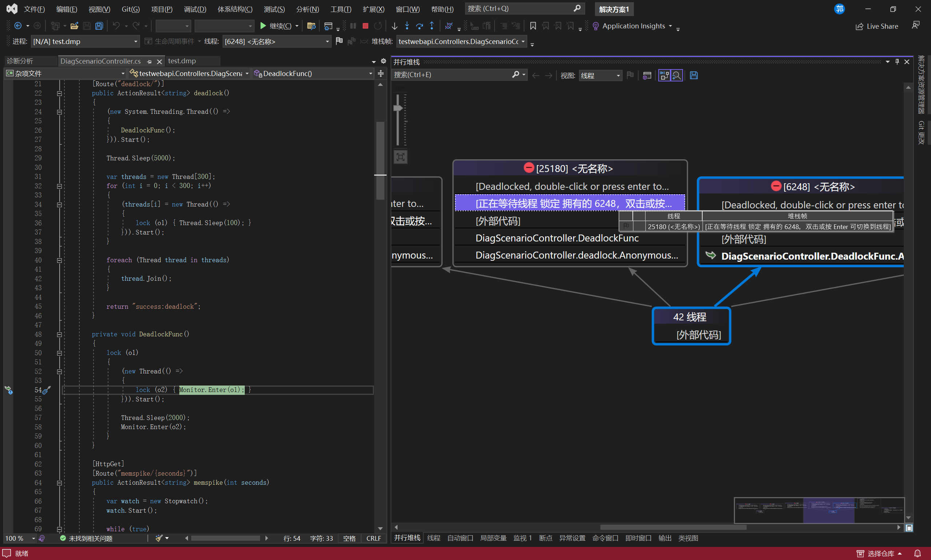Open the view dropdown showing 线程
This screenshot has width=931, height=560.
click(x=600, y=76)
